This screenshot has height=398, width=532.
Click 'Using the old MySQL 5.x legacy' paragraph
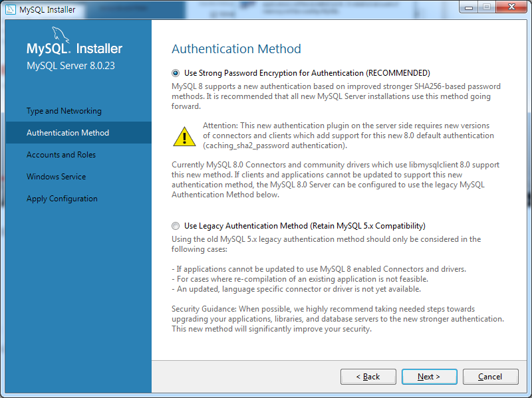click(x=326, y=244)
